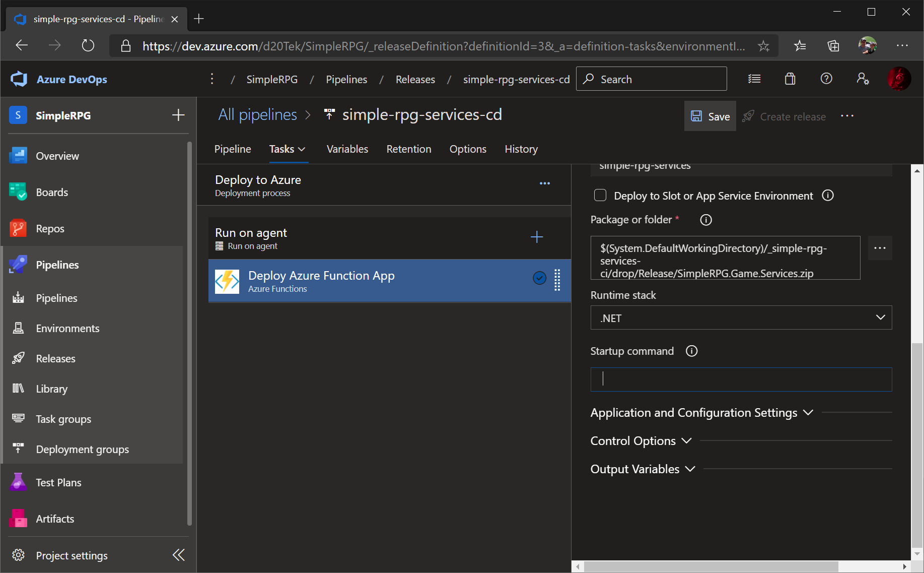Click the Startup command input field
924x573 pixels.
pos(741,379)
